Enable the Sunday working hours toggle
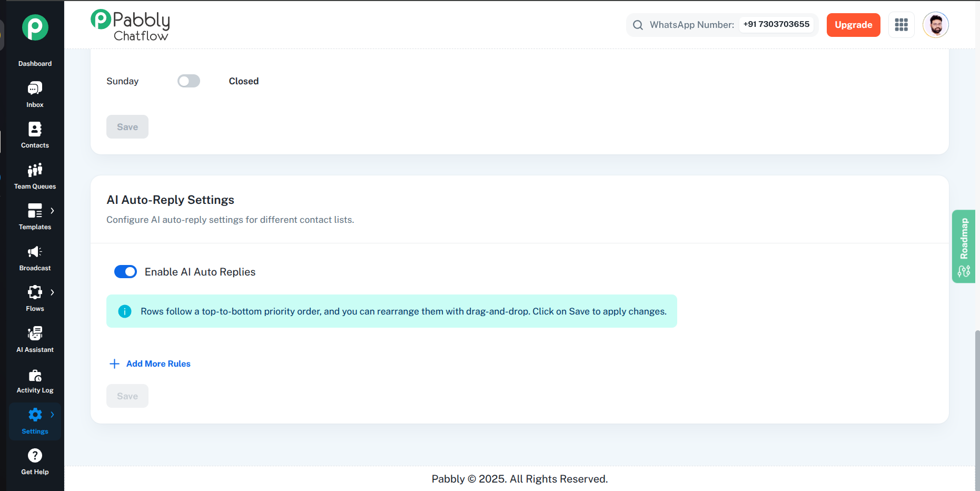Image resolution: width=980 pixels, height=491 pixels. [189, 81]
